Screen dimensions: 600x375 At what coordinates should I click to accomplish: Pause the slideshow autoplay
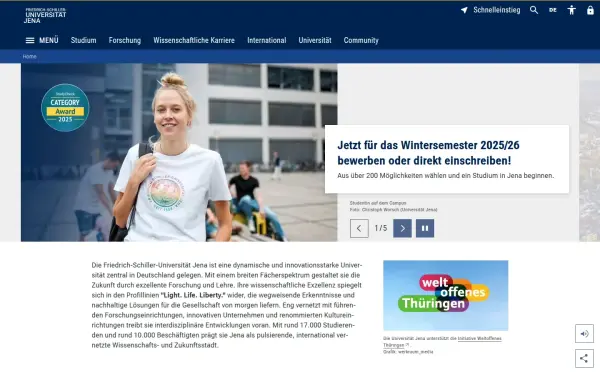pos(425,228)
